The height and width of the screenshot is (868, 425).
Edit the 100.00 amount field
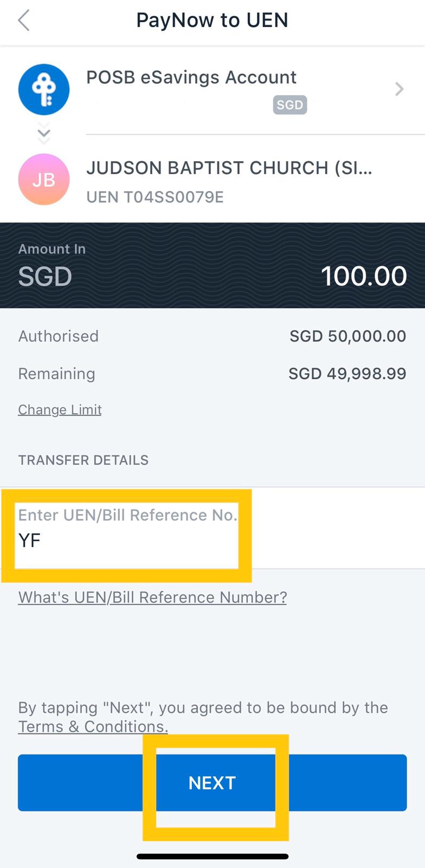[x=364, y=276]
